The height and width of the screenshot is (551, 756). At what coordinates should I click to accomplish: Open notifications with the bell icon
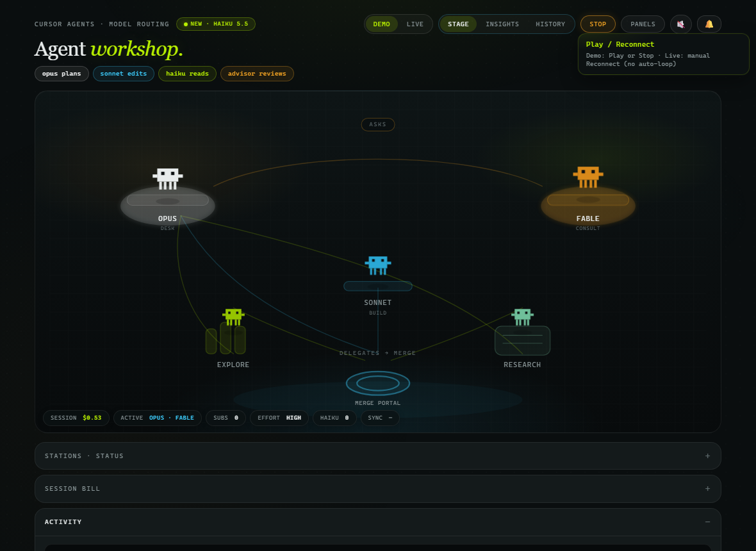tap(709, 24)
